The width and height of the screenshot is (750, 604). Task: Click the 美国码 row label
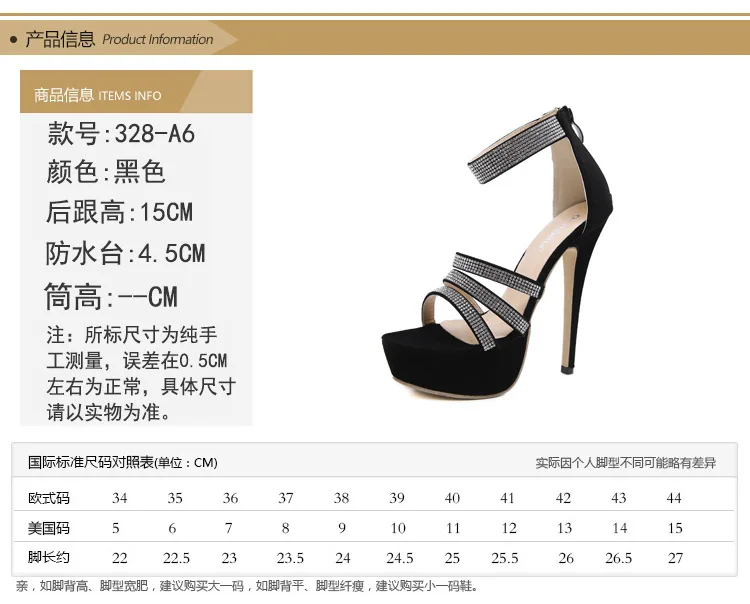49,528
